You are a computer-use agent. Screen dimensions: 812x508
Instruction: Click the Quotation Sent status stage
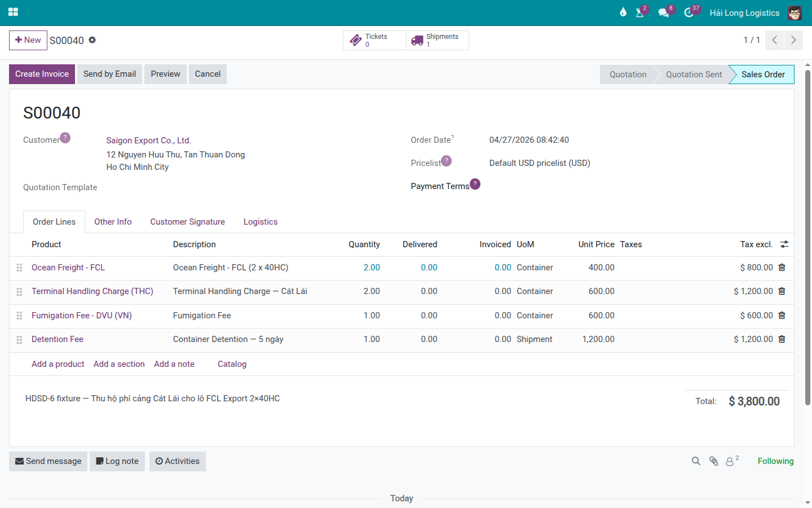tap(694, 75)
